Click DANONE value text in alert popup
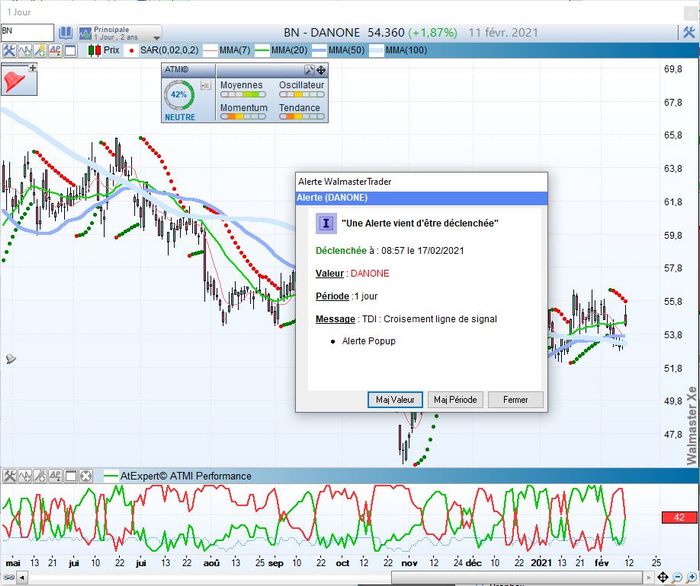 [370, 273]
